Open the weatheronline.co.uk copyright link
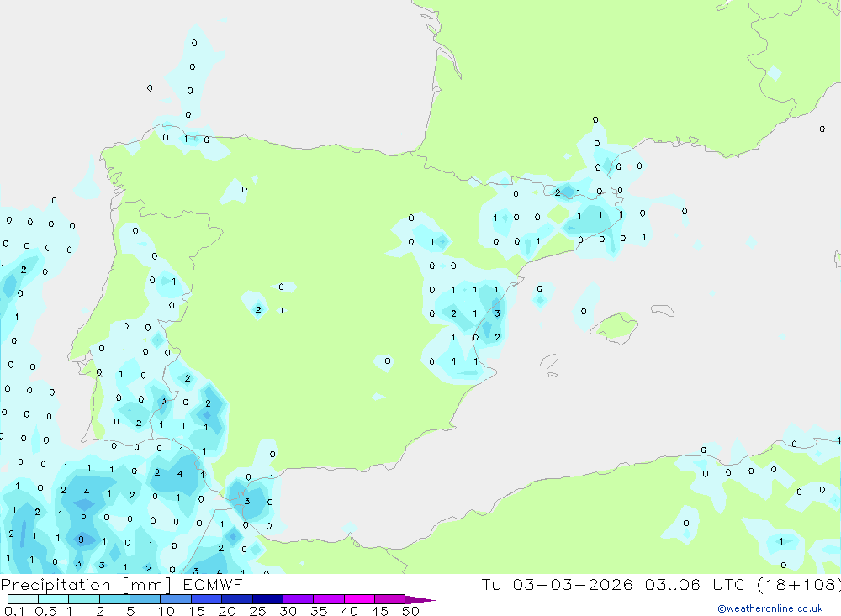 point(770,608)
